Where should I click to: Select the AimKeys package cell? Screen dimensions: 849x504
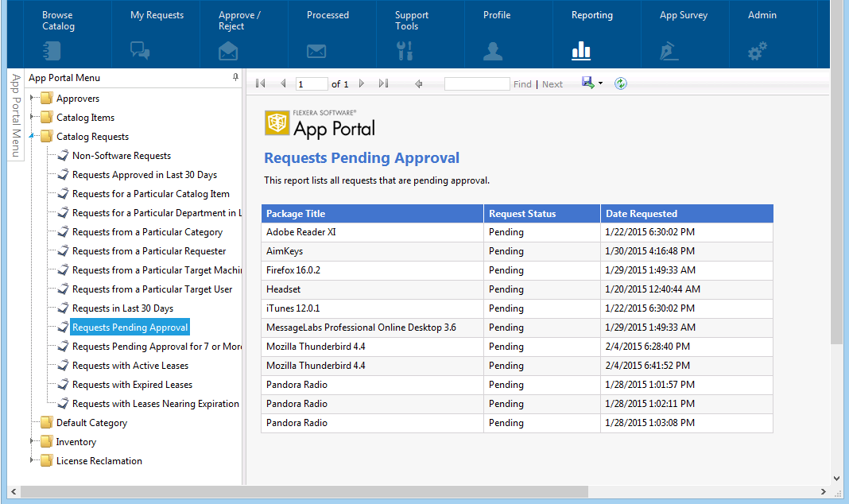point(373,250)
